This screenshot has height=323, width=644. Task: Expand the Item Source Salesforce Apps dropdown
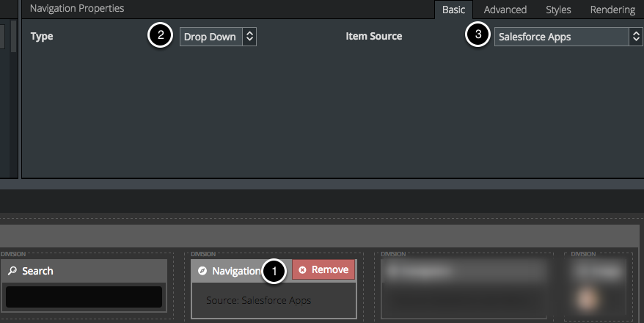tap(568, 37)
